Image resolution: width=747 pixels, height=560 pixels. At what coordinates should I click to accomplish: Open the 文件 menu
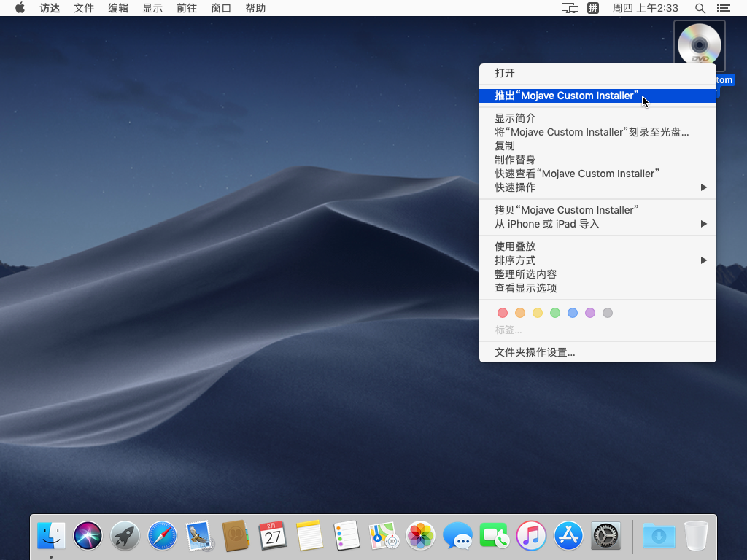pyautogui.click(x=84, y=8)
